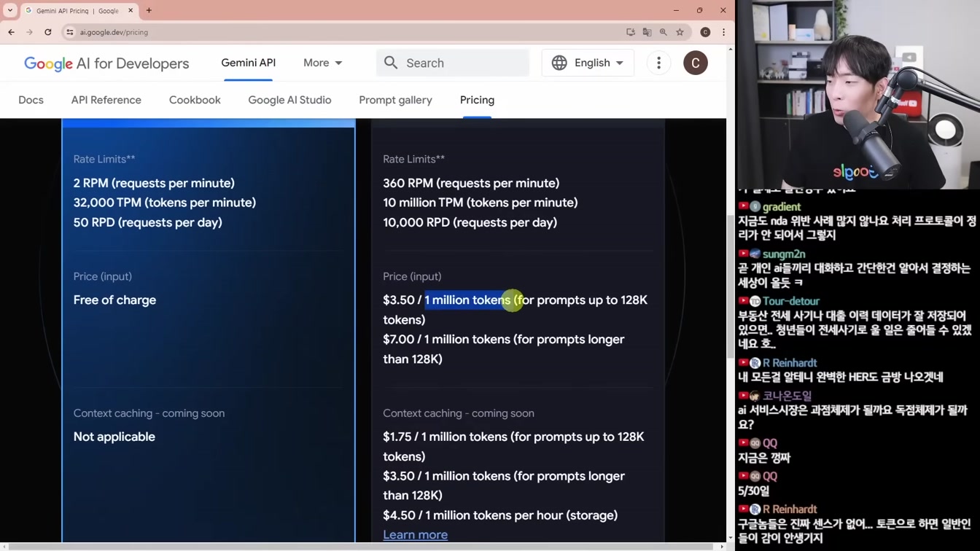
Task: Click the text '2 RPM (requests per minute)'
Action: (x=154, y=183)
